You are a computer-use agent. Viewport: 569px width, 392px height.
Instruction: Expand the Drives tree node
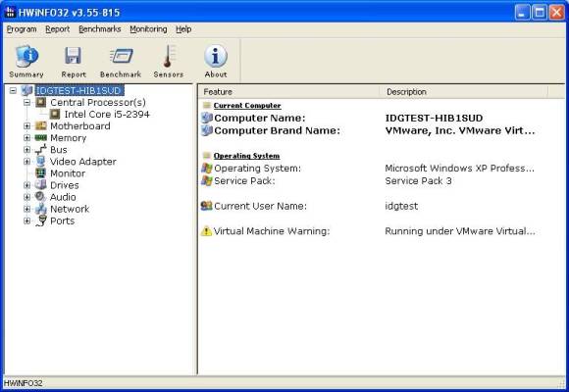click(x=26, y=185)
